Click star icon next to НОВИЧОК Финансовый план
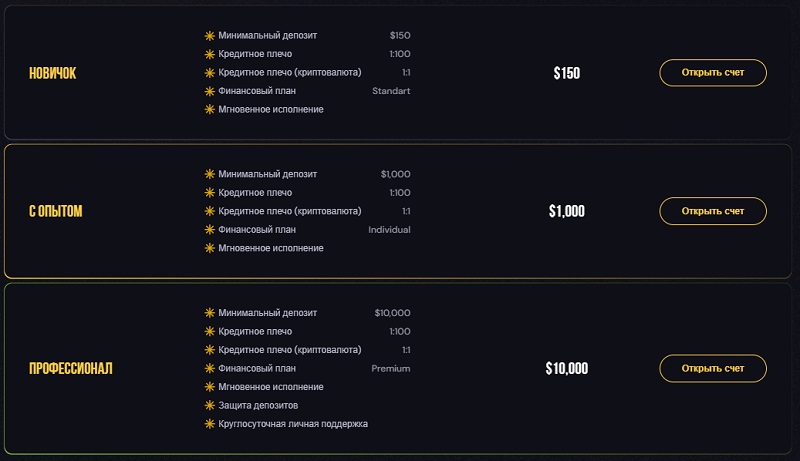 click(210, 91)
